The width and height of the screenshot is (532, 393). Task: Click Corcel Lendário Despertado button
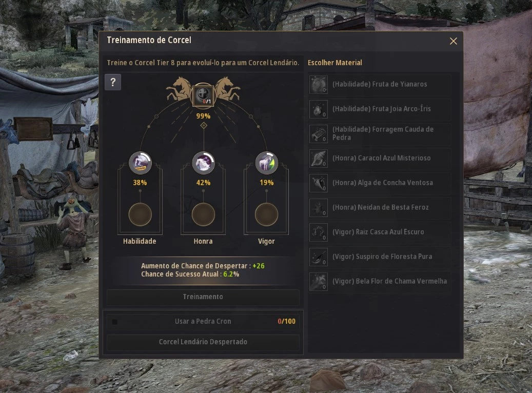pyautogui.click(x=203, y=342)
